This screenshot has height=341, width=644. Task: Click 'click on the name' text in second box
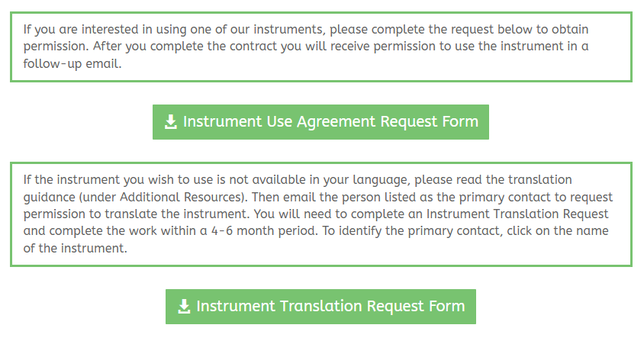(x=557, y=231)
